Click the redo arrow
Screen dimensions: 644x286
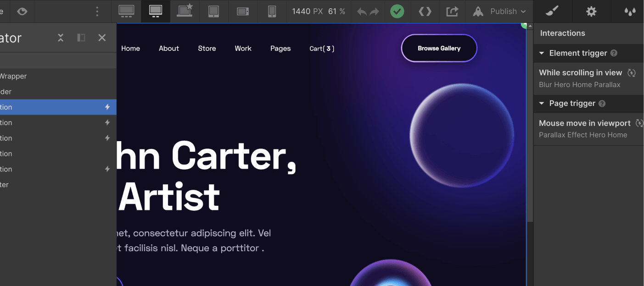pos(375,12)
